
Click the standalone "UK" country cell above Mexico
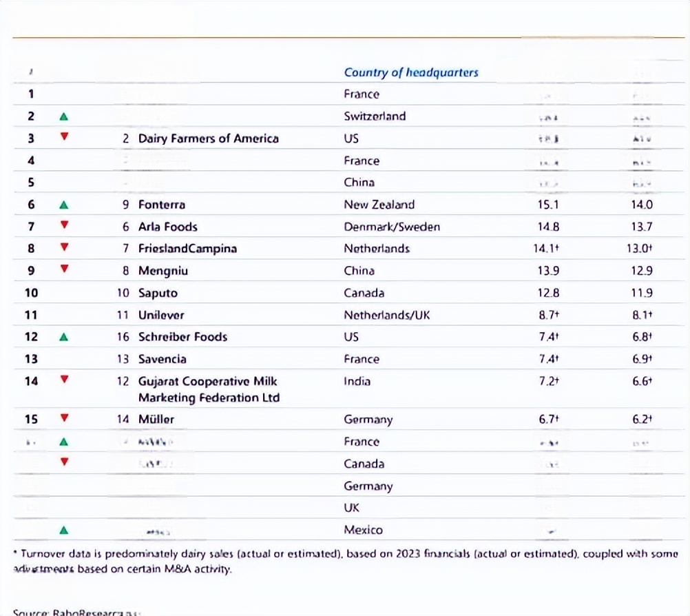(352, 508)
